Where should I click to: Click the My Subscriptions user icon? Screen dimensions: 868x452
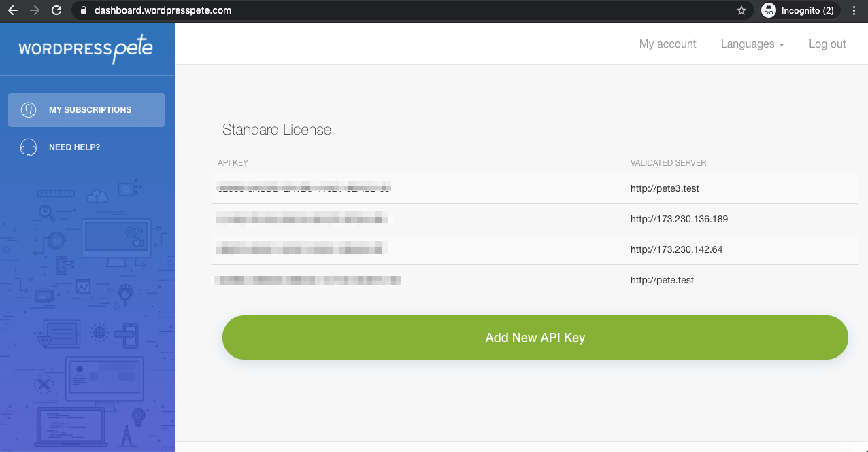(x=29, y=110)
